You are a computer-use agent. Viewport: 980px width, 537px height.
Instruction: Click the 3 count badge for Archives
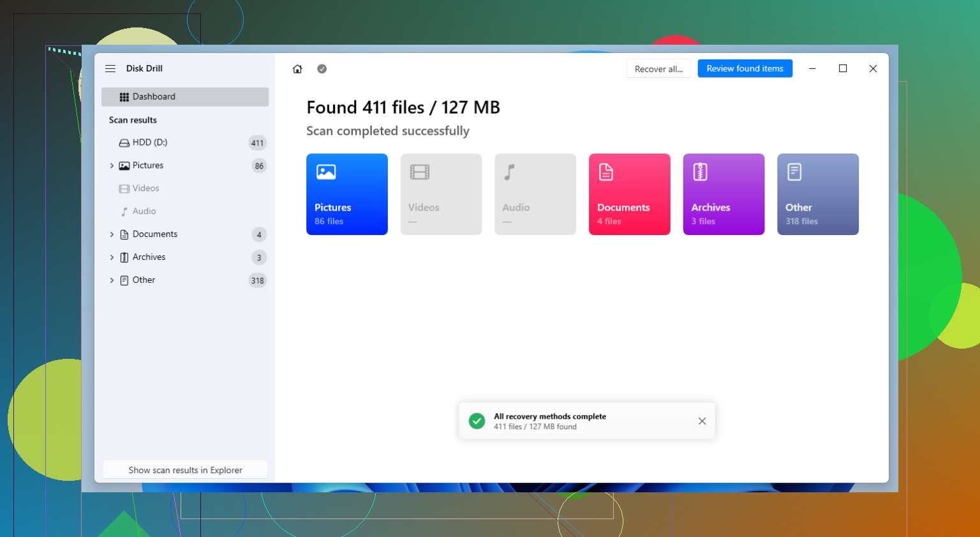point(259,258)
